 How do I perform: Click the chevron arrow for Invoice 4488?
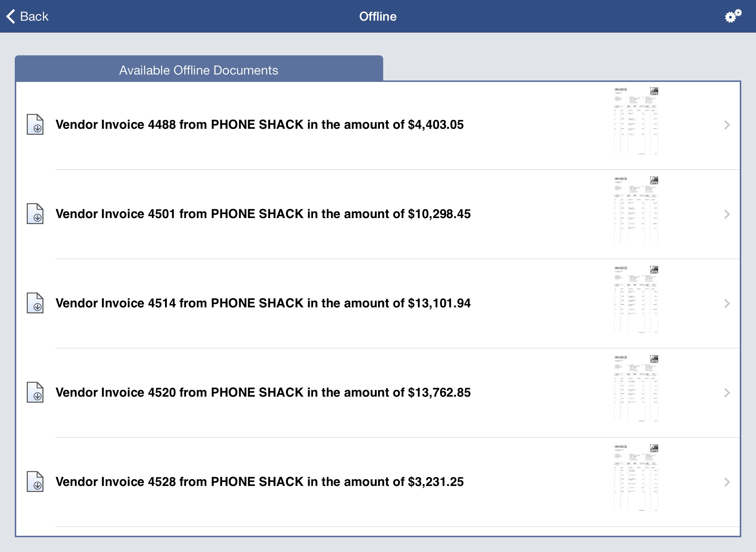pos(727,125)
